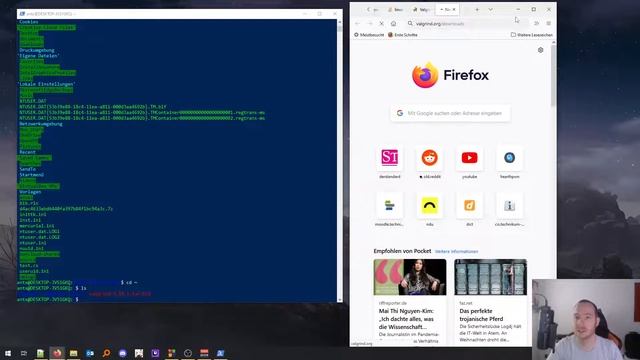Select 'Vorlagen' in terminal listing
Image resolution: width=640 pixels, height=360 pixels.
pyautogui.click(x=30, y=191)
